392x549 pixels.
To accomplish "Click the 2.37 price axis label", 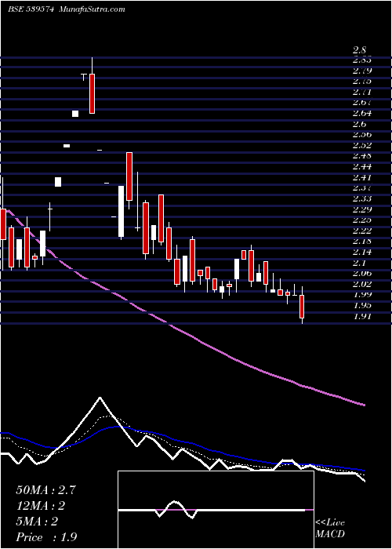I will tap(362, 187).
